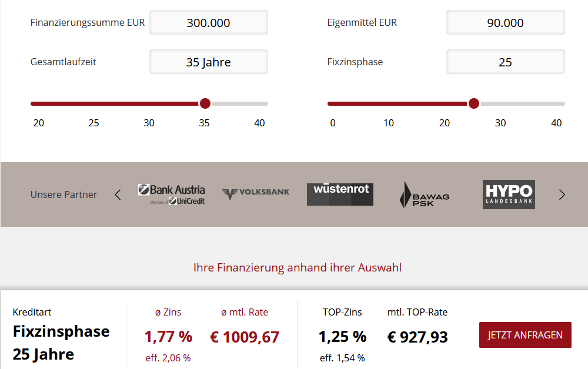This screenshot has width=588, height=369.
Task: Click the Fixzinsphase slider handle
Action: pyautogui.click(x=474, y=103)
